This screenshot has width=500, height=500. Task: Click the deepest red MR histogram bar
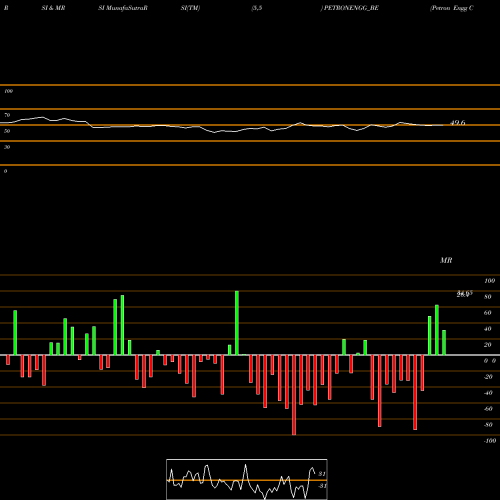click(x=294, y=395)
